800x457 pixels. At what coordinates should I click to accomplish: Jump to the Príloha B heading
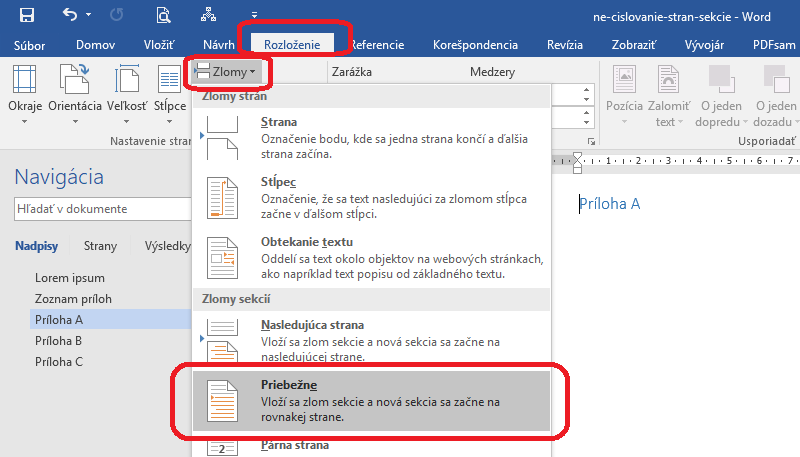(58, 341)
